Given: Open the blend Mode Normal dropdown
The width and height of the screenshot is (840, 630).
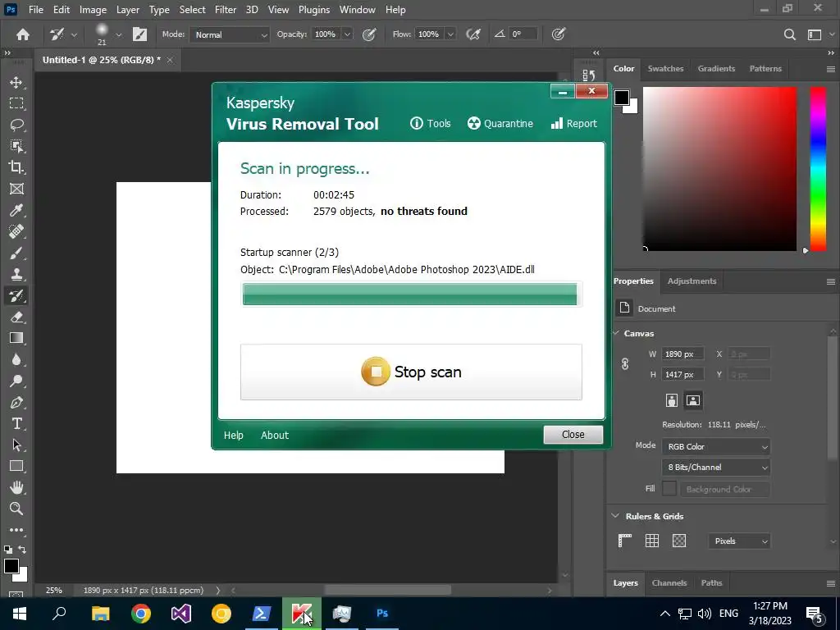Looking at the screenshot, I should (230, 34).
